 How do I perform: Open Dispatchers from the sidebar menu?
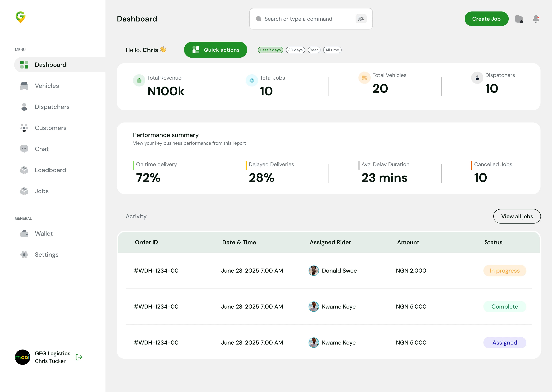click(x=52, y=107)
